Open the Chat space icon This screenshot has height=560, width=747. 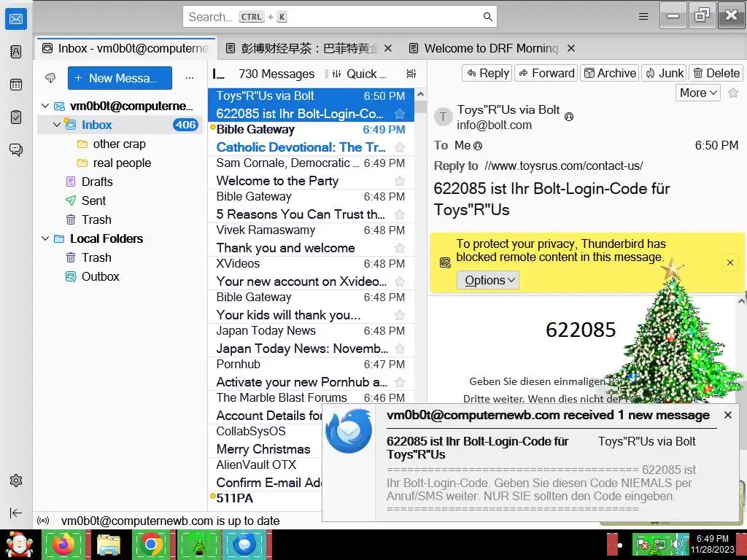tap(16, 149)
